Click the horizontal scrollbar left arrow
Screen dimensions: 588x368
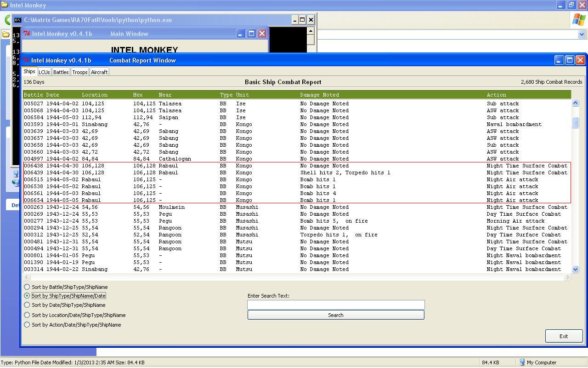coord(27,277)
